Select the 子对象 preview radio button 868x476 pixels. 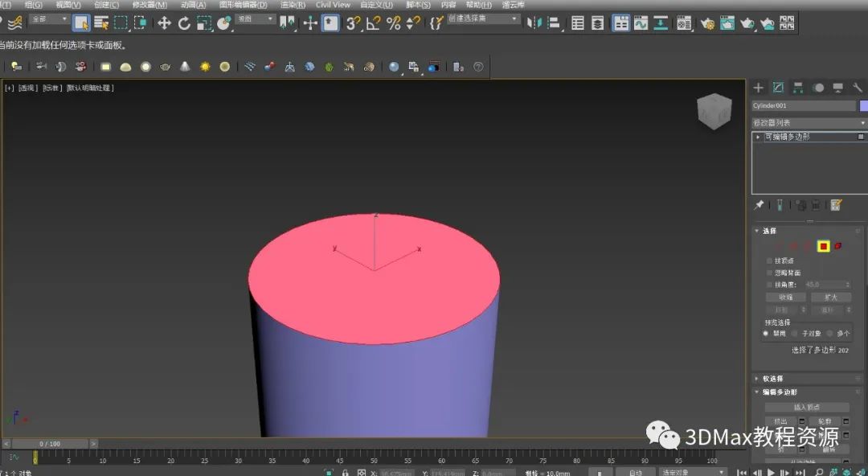[795, 333]
